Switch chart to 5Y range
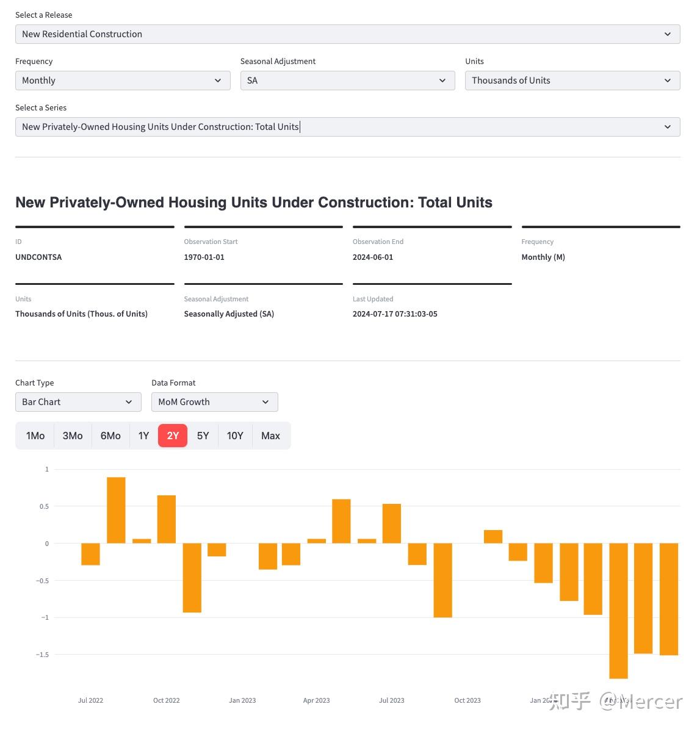Image resolution: width=700 pixels, height=729 pixels. (x=203, y=436)
